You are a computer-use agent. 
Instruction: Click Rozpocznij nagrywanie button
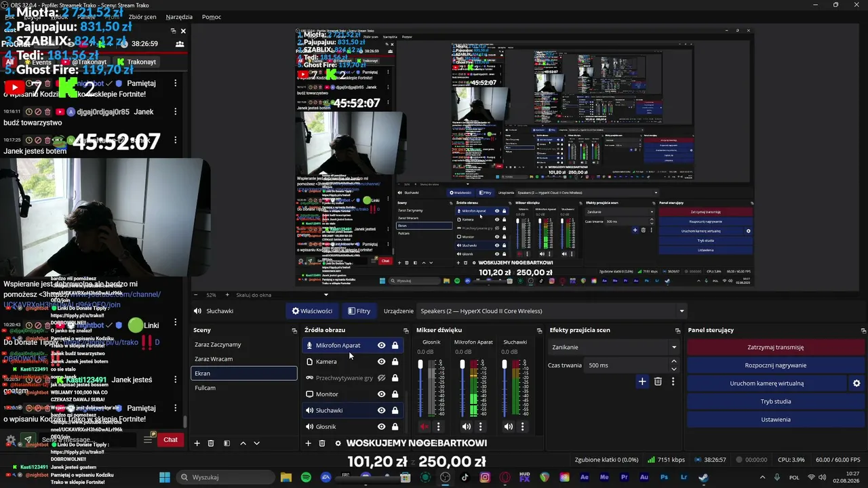coord(776,365)
